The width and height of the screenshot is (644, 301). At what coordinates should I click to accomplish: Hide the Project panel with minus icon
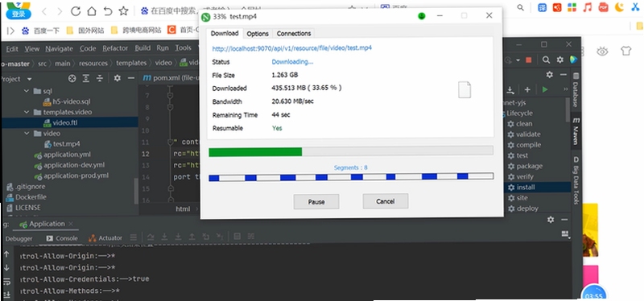point(131,78)
